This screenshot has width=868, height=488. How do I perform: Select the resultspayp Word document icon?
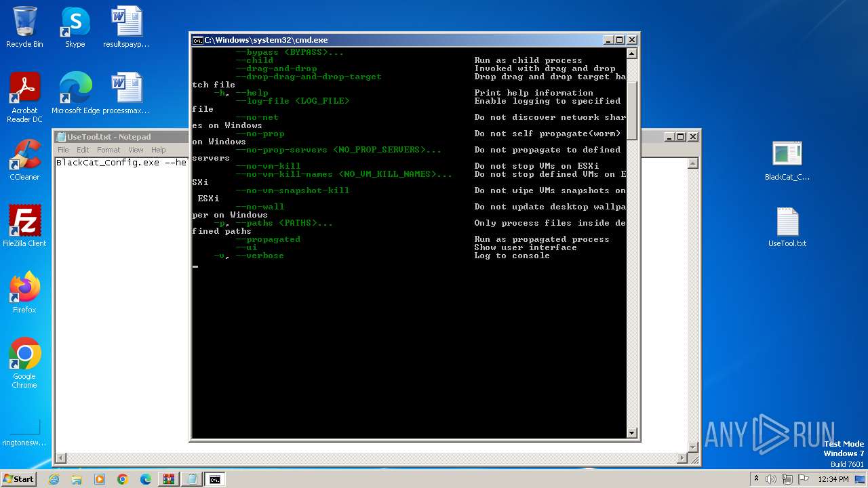[126, 27]
